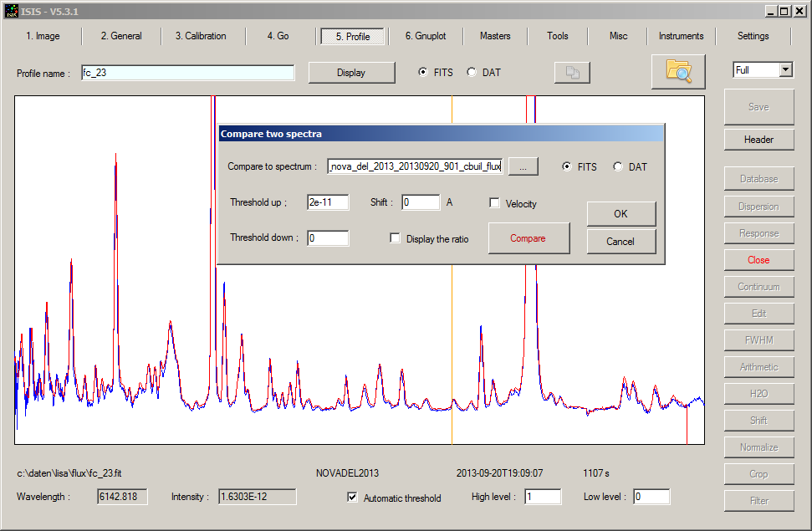Open the 2. General tab
The width and height of the screenshot is (812, 531).
tap(121, 36)
